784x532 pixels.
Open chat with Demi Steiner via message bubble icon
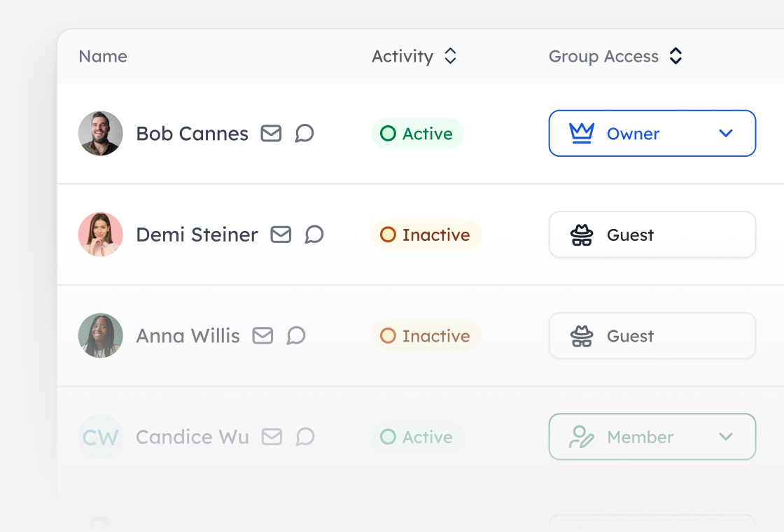314,234
